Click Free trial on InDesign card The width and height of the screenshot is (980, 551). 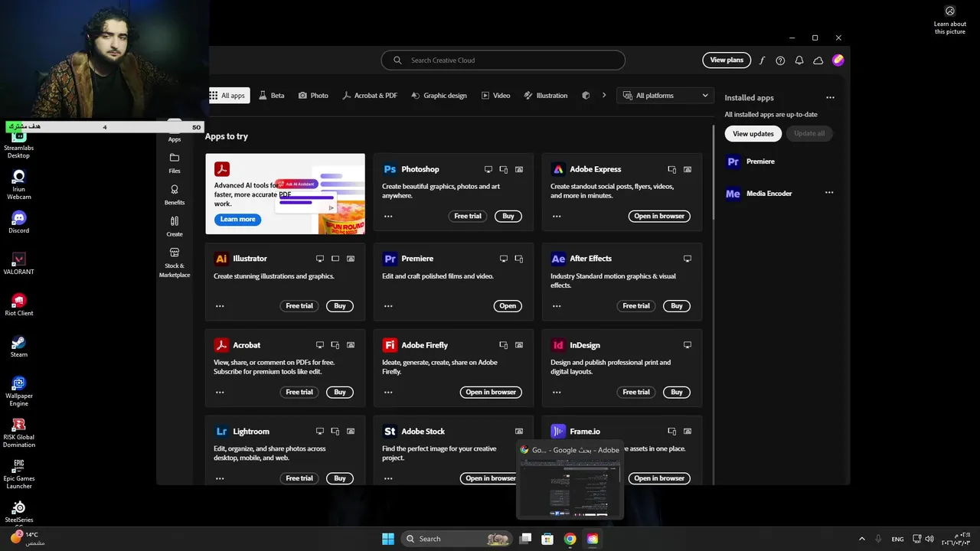[x=636, y=393]
